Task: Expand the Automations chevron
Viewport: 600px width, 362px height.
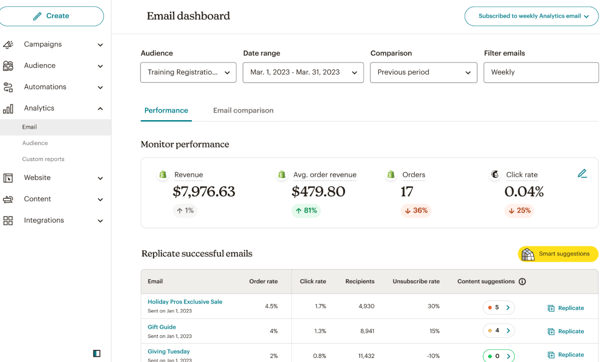Action: click(x=100, y=88)
